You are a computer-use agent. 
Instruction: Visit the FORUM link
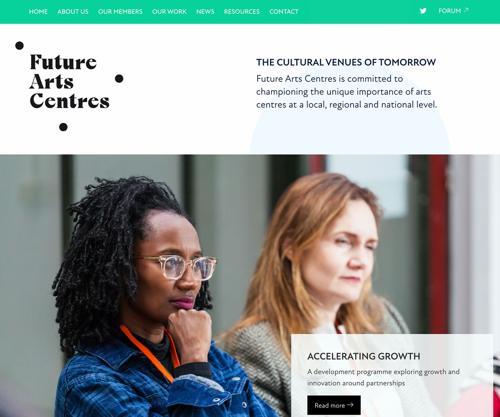[450, 11]
